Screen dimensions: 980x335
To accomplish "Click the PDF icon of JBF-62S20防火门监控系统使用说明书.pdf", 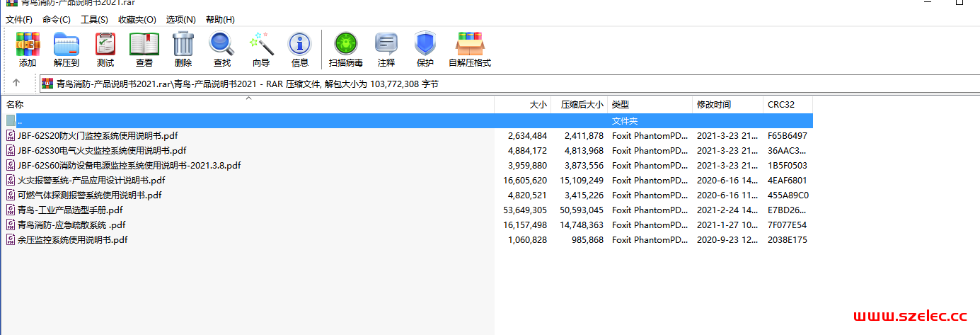I will point(11,135).
